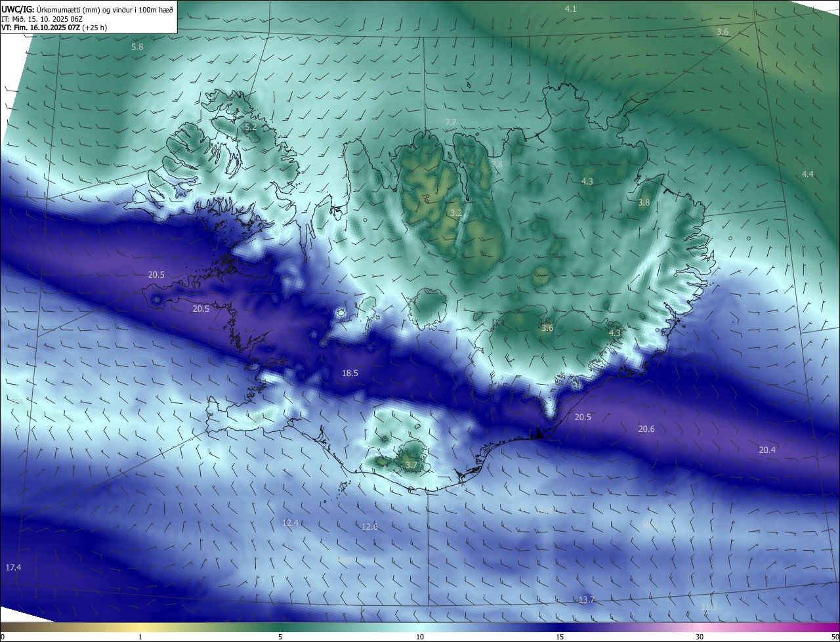Click the 3.7 value label
The width and height of the screenshot is (840, 642).
pos(411,465)
